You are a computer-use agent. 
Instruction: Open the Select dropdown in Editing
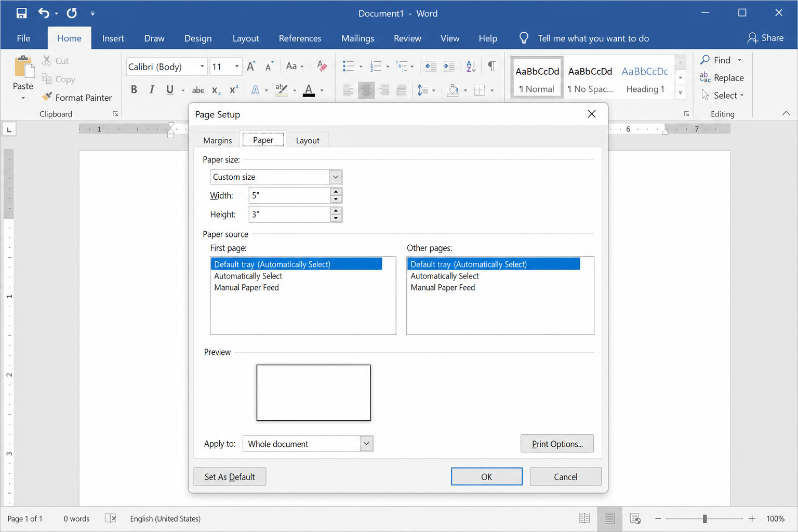pos(722,95)
